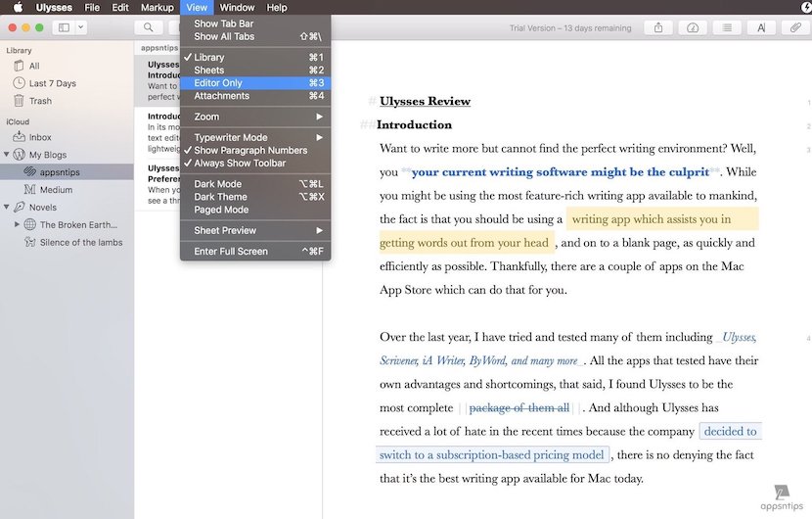
Task: Uncheck Show Paragraph Numbers
Action: coord(249,151)
